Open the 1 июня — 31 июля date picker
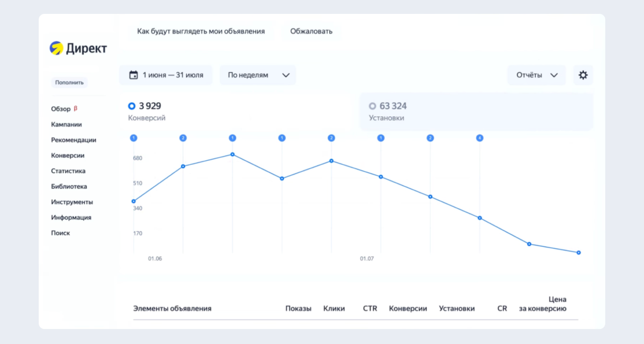The width and height of the screenshot is (644, 344). (x=166, y=75)
